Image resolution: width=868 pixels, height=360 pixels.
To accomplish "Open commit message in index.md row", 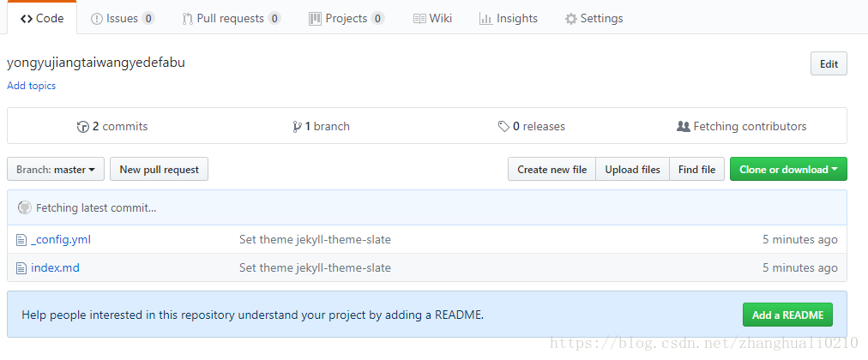I will coord(315,267).
